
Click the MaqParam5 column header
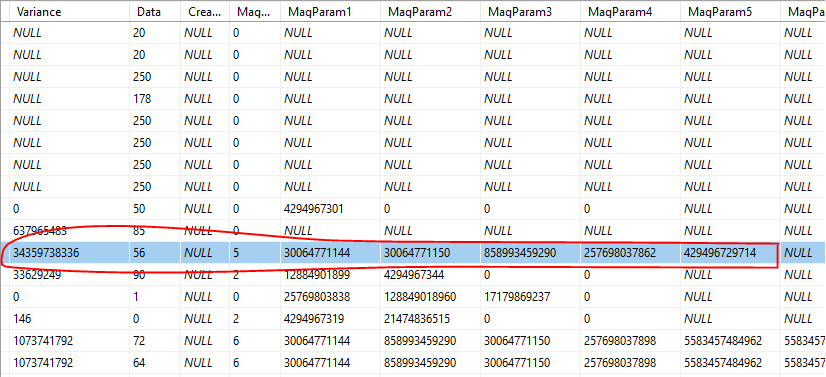[731, 12]
